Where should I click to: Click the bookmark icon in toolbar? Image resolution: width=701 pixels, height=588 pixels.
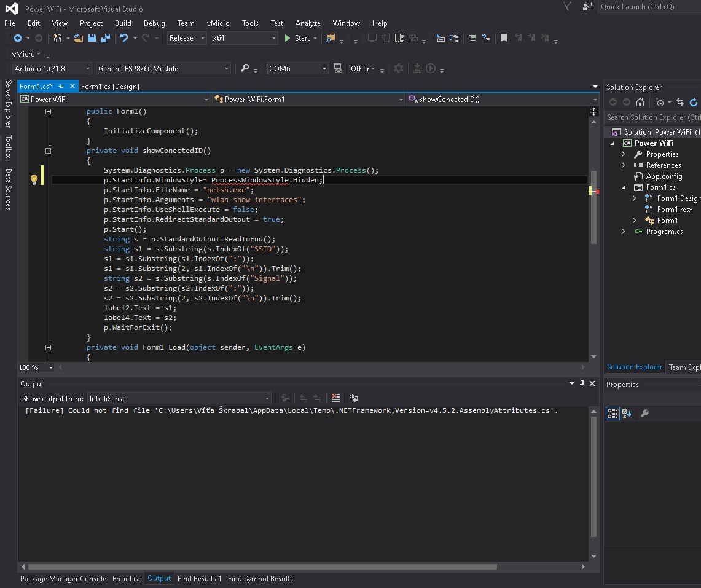[504, 38]
